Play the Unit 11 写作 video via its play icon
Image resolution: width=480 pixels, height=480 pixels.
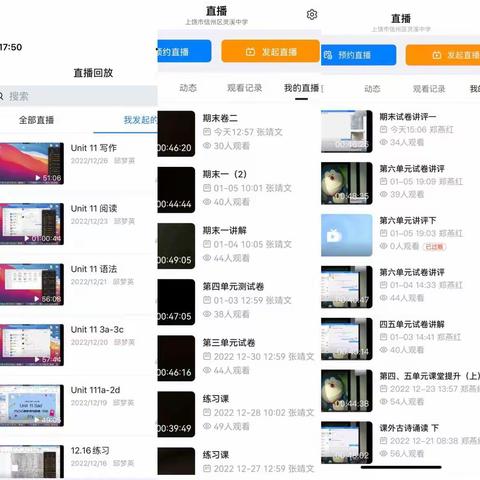[x=38, y=178]
